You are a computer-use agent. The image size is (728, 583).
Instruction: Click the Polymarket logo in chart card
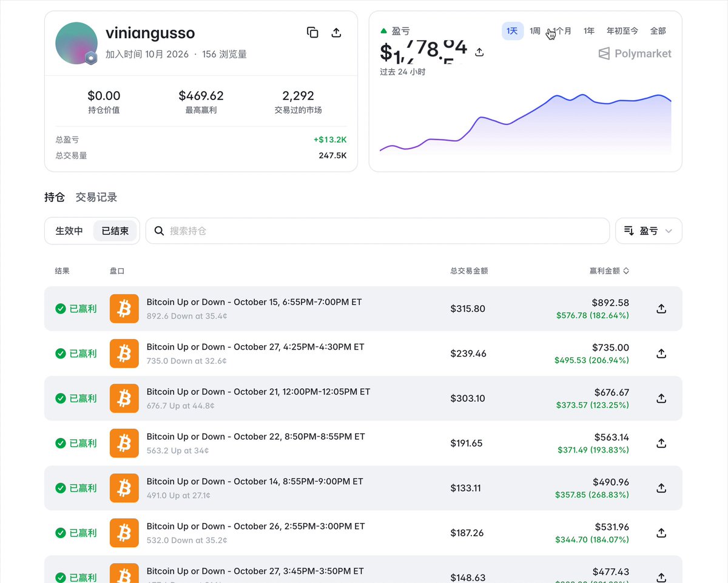point(635,53)
